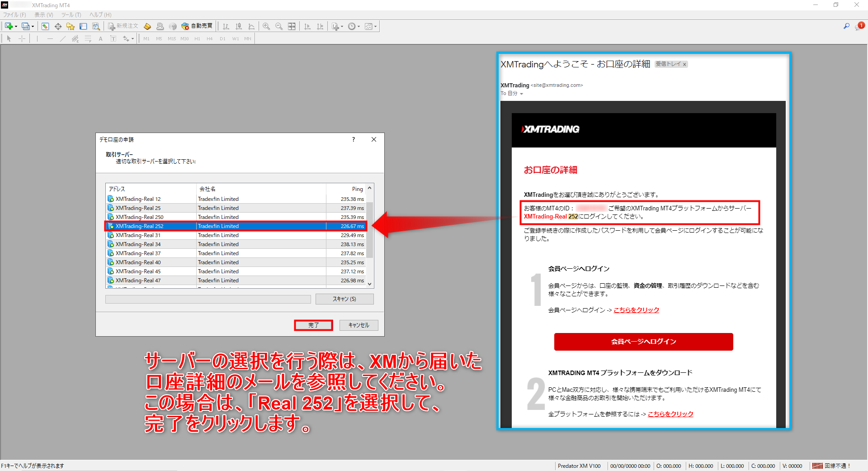Click the Market Watch toolbar icon
Image resolution: width=868 pixels, height=471 pixels.
[45, 26]
